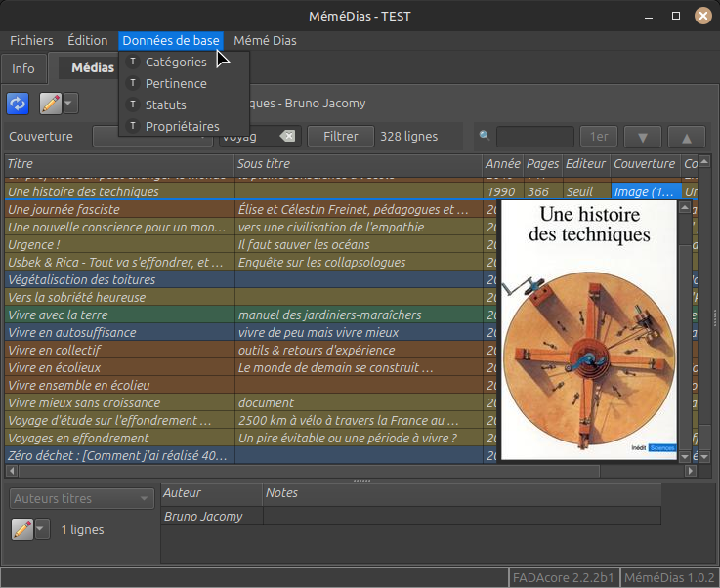Click the 'Bruno Jacomy' author cell
Image resolution: width=720 pixels, height=588 pixels.
click(x=212, y=516)
